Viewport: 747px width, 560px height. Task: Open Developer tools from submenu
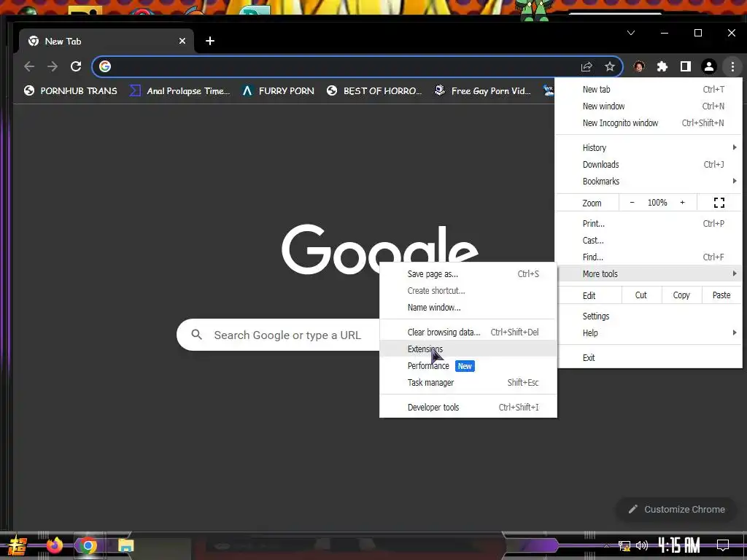pyautogui.click(x=468, y=407)
